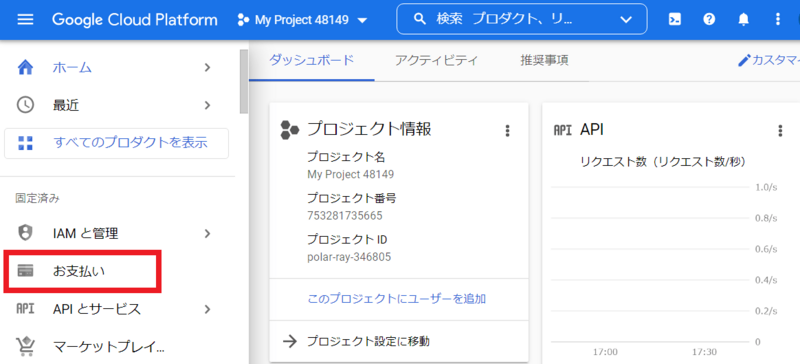800x364 pixels.
Task: Open the hamburger navigation menu
Action: (x=26, y=20)
